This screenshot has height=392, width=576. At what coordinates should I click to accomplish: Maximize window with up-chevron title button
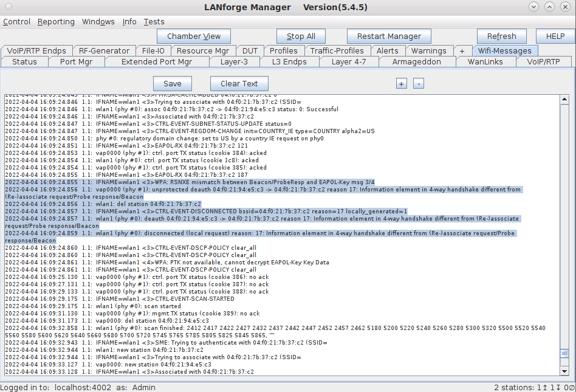coord(549,7)
